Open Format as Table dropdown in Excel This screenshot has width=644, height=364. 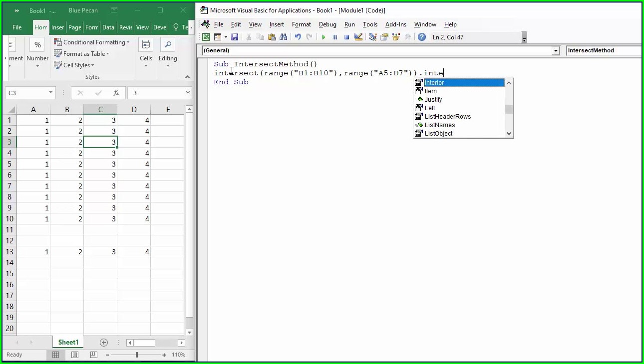(82, 54)
